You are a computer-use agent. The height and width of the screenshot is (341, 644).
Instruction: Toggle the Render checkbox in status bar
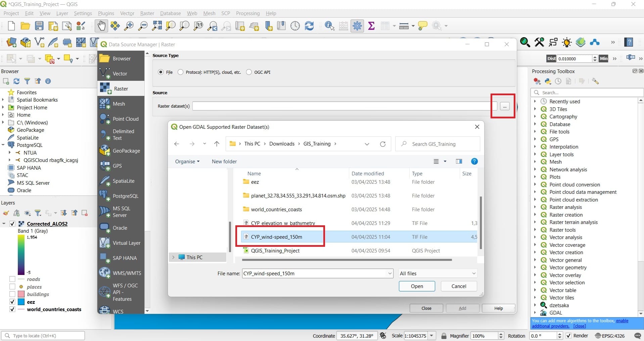pos(568,336)
